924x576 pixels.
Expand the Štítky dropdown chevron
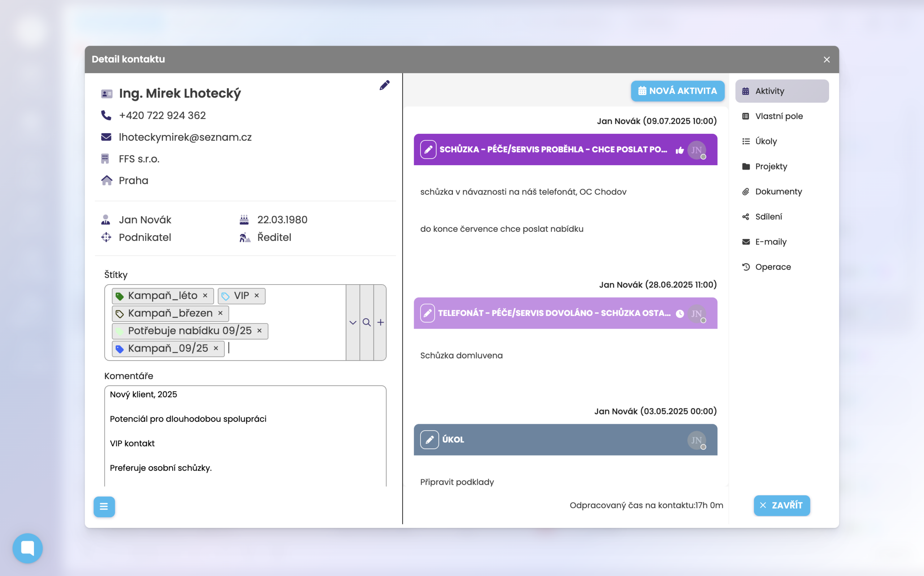(353, 322)
